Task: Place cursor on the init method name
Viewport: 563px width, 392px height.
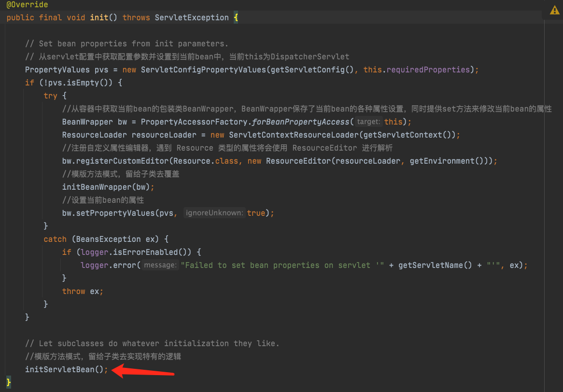Action: point(99,17)
